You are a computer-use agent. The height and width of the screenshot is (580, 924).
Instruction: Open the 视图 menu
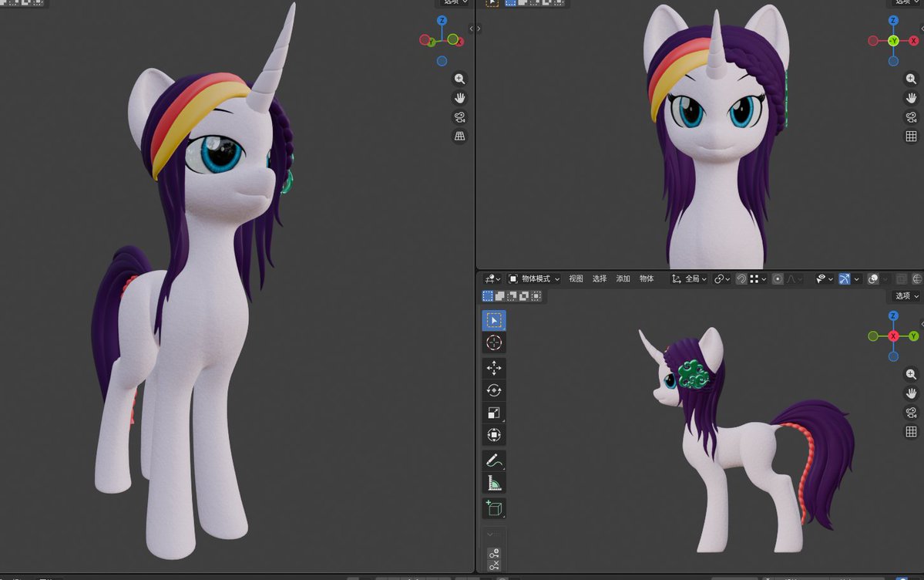[x=576, y=279]
